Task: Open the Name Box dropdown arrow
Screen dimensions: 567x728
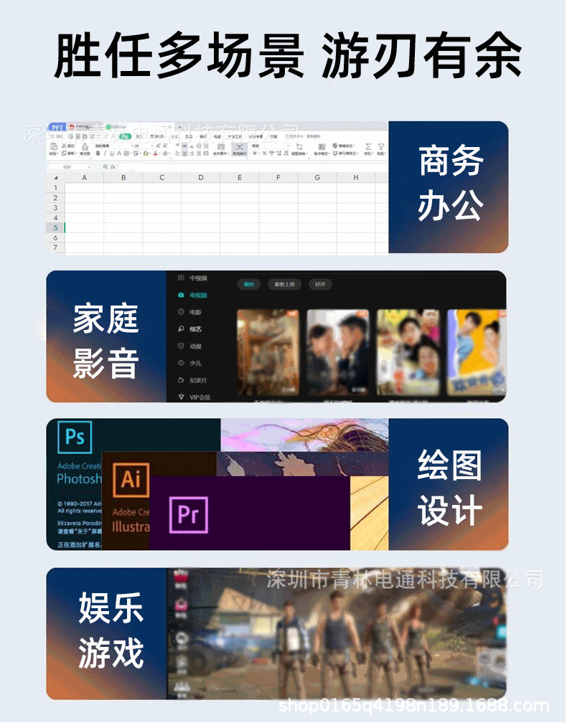Action: tap(88, 166)
